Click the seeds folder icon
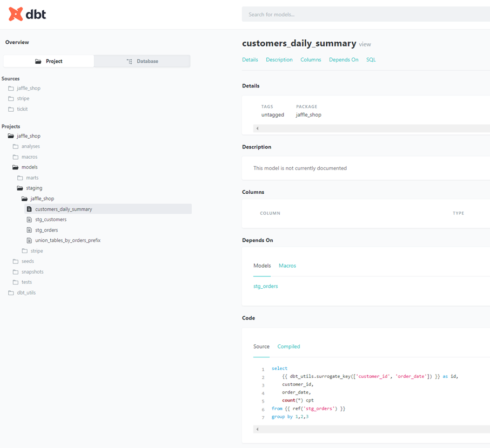The width and height of the screenshot is (490, 448). click(16, 261)
